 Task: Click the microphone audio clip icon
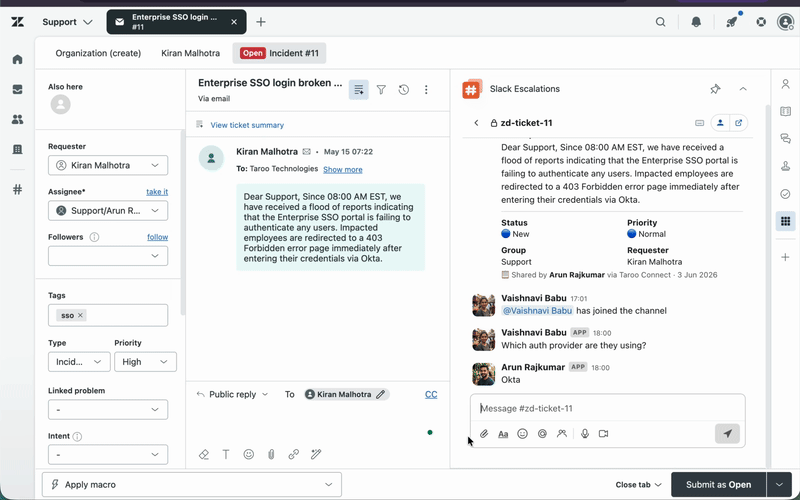tap(585, 434)
